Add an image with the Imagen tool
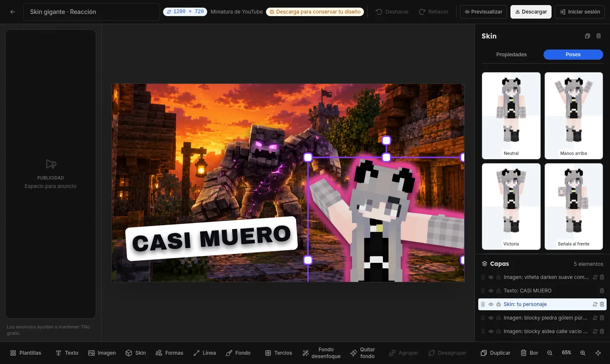The width and height of the screenshot is (610, 364). [x=102, y=353]
